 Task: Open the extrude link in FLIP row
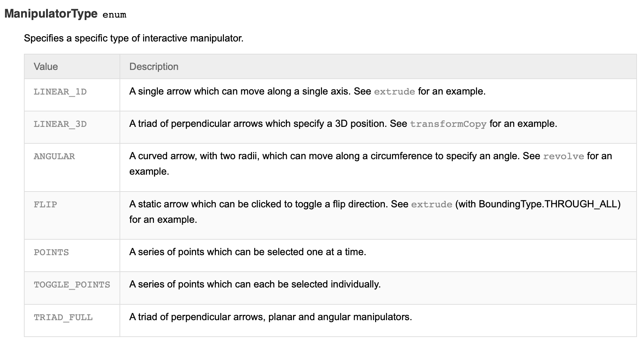click(x=431, y=205)
